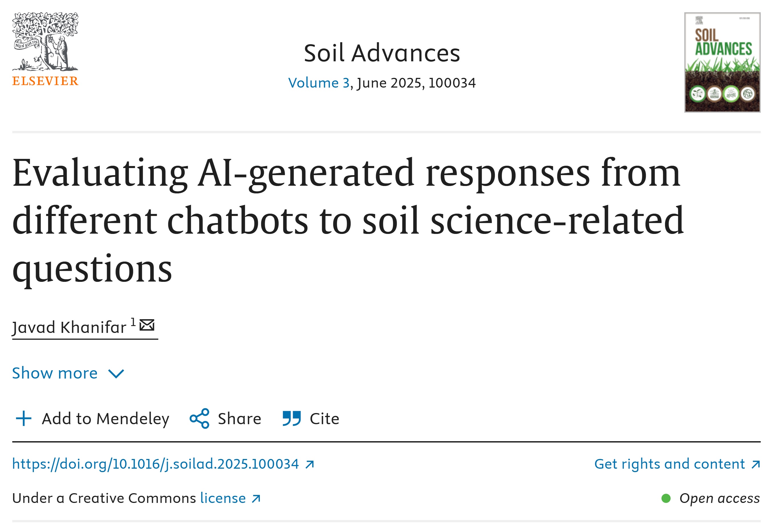775x532 pixels.
Task: Click the Elsevier tree logo
Action: (x=45, y=49)
